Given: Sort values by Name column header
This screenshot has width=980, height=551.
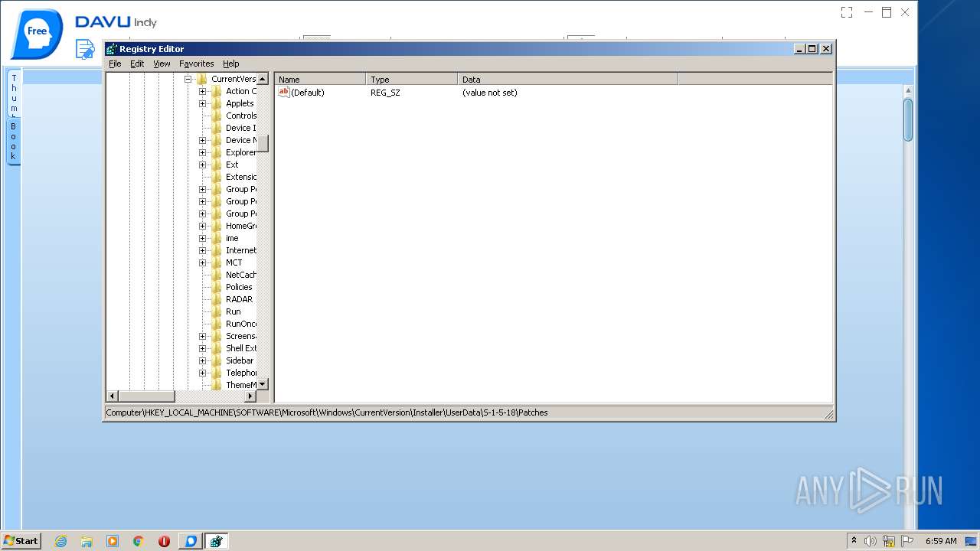Looking at the screenshot, I should pyautogui.click(x=321, y=79).
